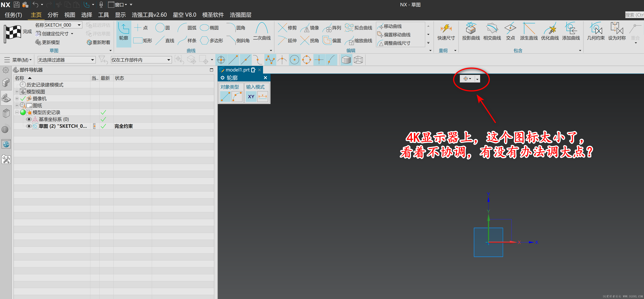Image resolution: width=644 pixels, height=299 pixels.
Task: Click 重新附着 button
Action: pos(99,42)
